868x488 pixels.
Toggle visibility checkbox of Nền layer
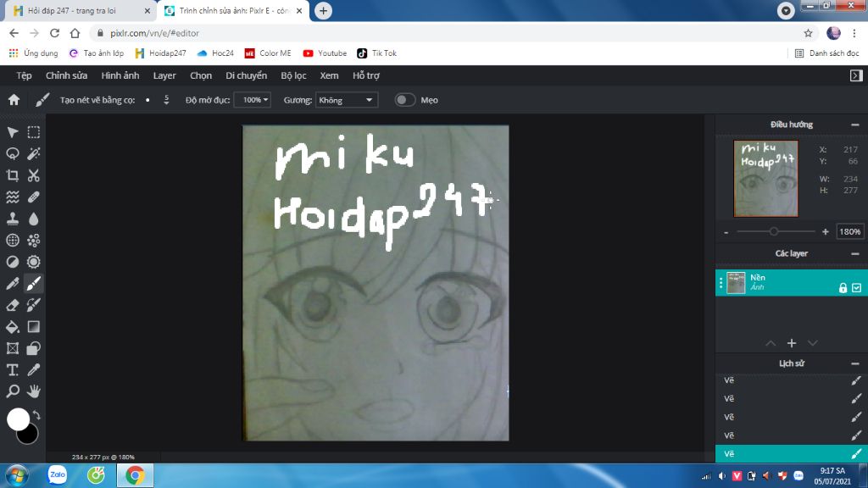pyautogui.click(x=856, y=288)
